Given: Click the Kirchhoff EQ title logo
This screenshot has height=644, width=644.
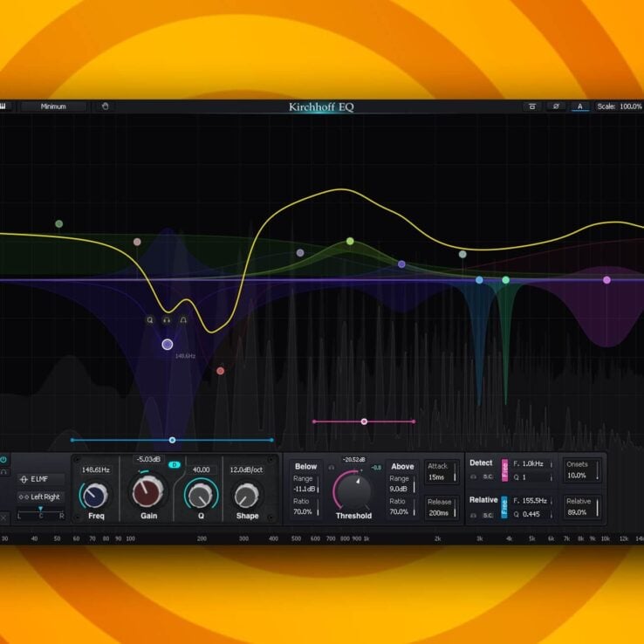Looking at the screenshot, I should (x=321, y=106).
